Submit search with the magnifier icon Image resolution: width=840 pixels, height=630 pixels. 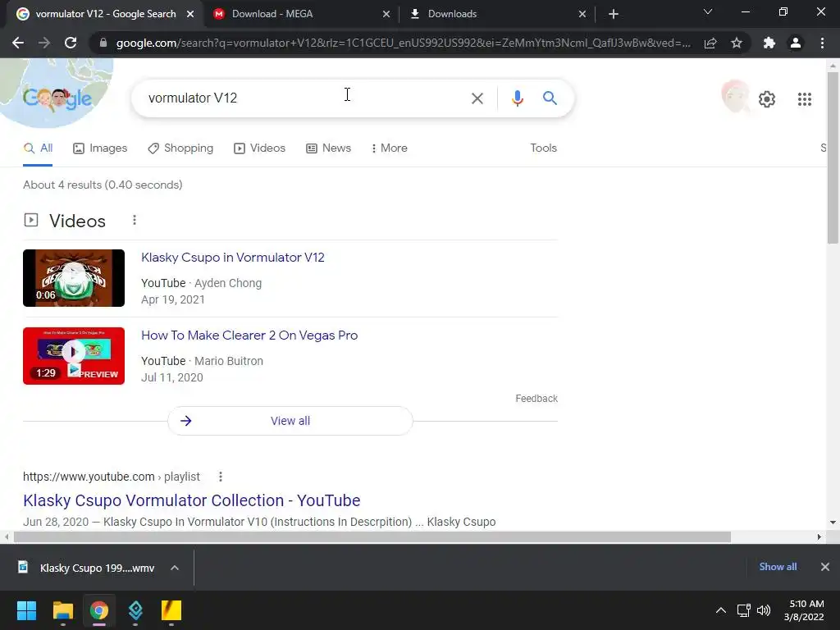(550, 98)
